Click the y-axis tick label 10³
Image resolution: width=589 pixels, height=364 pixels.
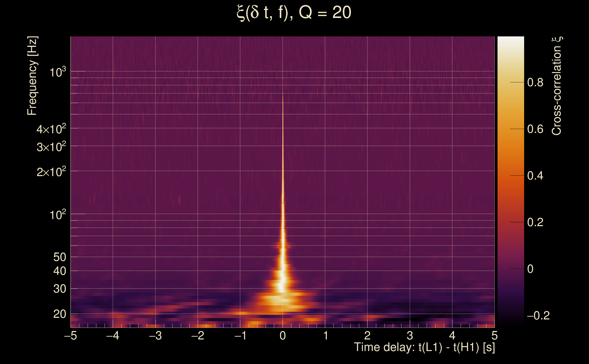[x=58, y=72]
